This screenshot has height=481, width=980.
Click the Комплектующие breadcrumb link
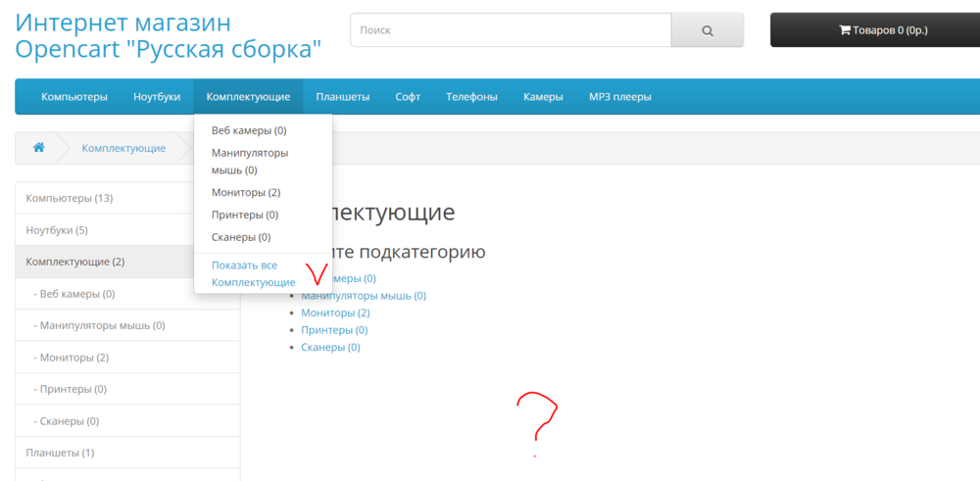(x=123, y=148)
